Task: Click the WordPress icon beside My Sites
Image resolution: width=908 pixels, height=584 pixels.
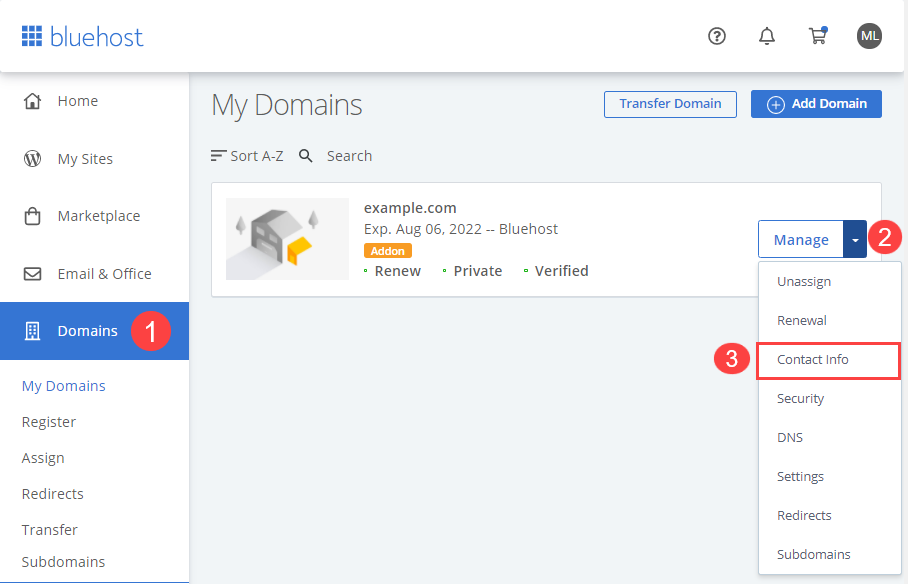Action: 32,158
